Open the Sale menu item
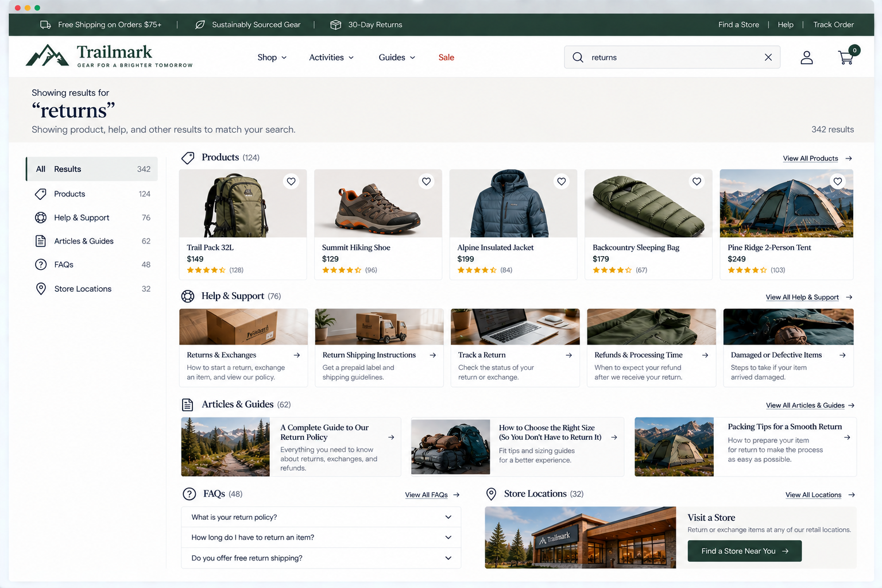This screenshot has width=882, height=588. click(x=446, y=57)
